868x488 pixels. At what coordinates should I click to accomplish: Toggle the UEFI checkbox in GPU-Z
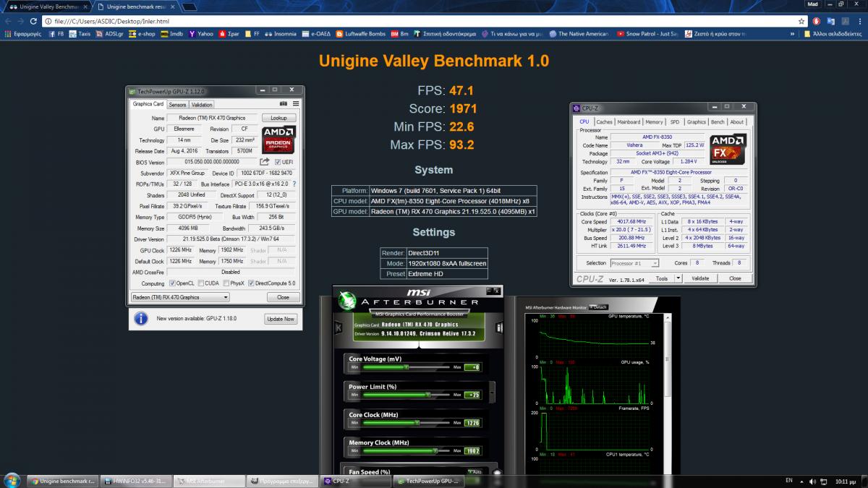278,162
